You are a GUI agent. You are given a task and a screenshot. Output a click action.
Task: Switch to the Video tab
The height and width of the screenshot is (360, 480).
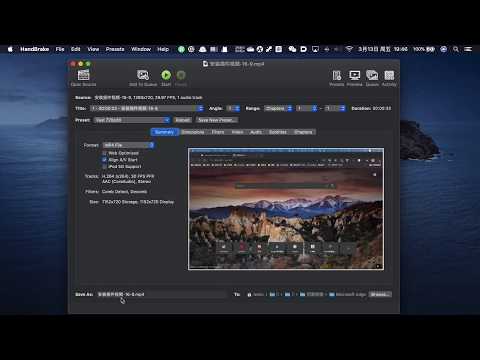coord(237,132)
